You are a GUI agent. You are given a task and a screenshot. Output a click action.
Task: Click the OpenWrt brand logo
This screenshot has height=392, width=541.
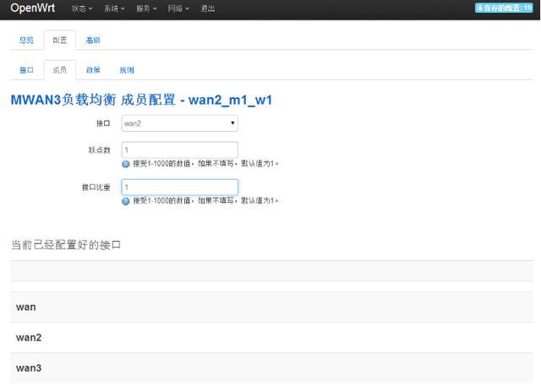(x=32, y=8)
